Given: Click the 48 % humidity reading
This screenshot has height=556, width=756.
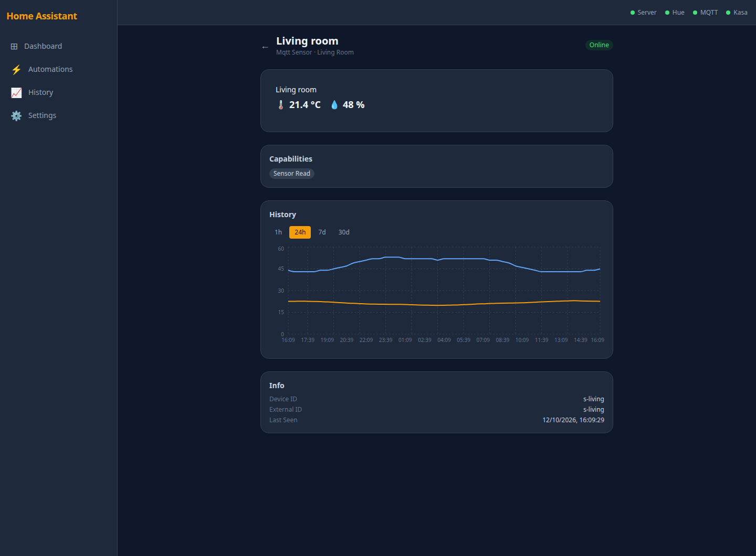Looking at the screenshot, I should click(x=353, y=105).
